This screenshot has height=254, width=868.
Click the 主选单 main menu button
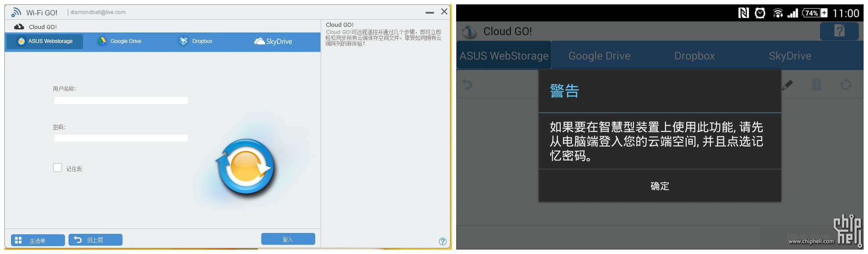tap(38, 240)
